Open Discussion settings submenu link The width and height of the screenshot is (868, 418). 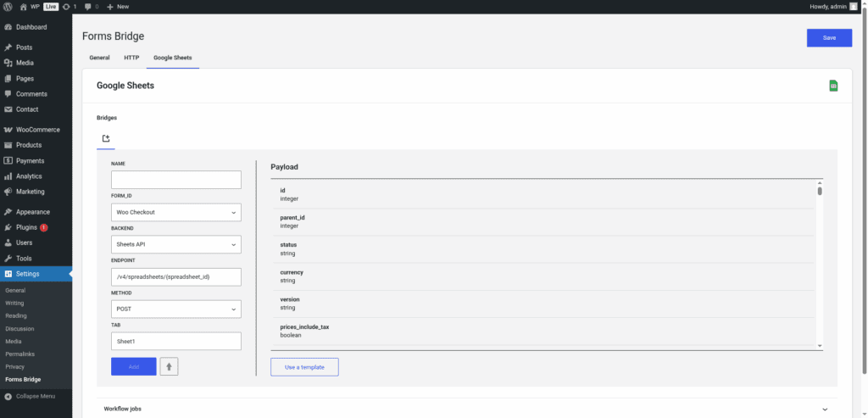point(19,328)
